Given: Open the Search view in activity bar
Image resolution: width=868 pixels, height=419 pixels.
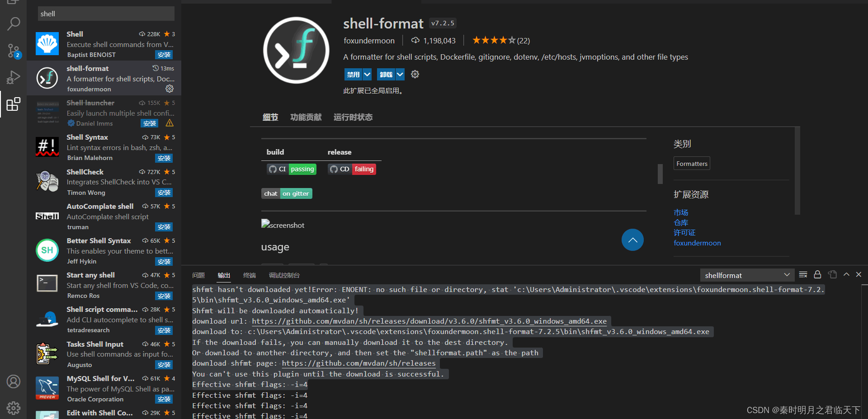Looking at the screenshot, I should [14, 24].
